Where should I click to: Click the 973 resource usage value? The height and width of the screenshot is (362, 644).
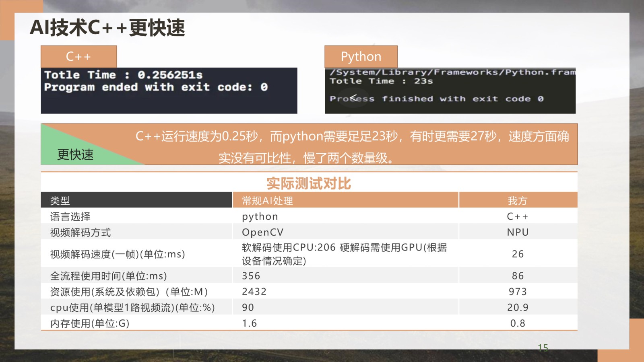pyautogui.click(x=518, y=291)
